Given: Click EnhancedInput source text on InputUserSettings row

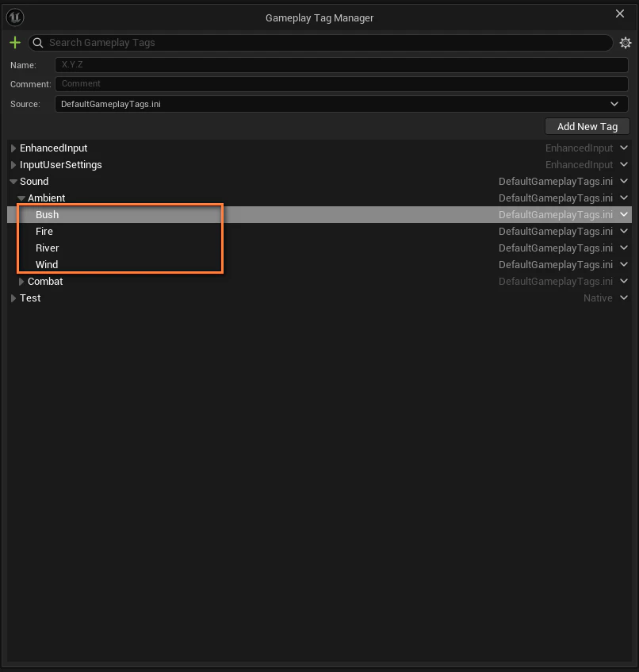Looking at the screenshot, I should [x=579, y=165].
